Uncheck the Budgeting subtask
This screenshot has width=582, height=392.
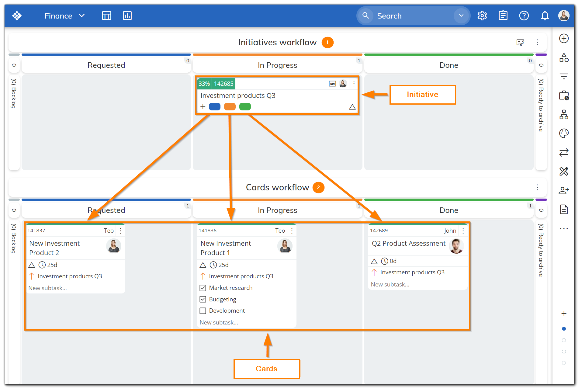point(203,299)
